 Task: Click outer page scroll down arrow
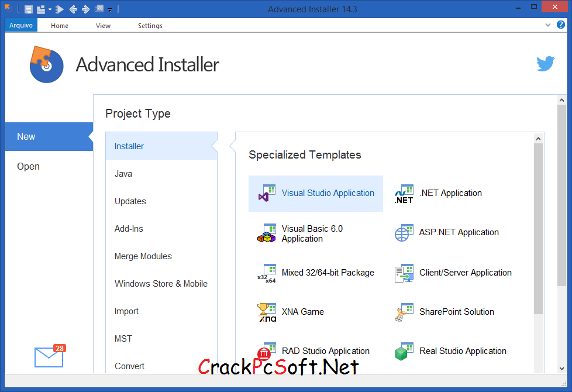pos(562,369)
